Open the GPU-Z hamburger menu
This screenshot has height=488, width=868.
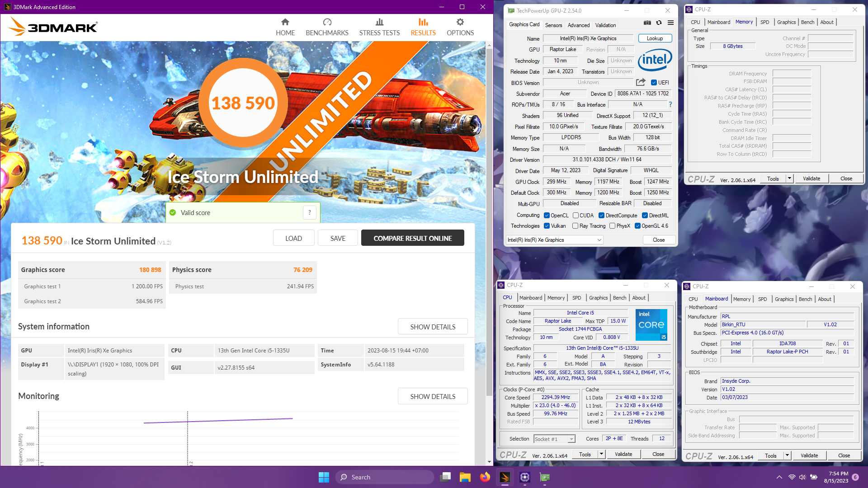[671, 23]
